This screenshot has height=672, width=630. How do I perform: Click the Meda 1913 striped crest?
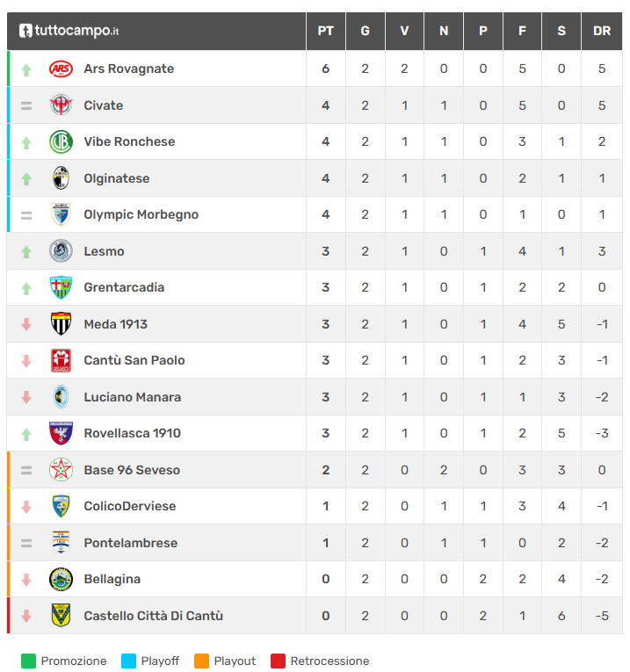point(61,324)
